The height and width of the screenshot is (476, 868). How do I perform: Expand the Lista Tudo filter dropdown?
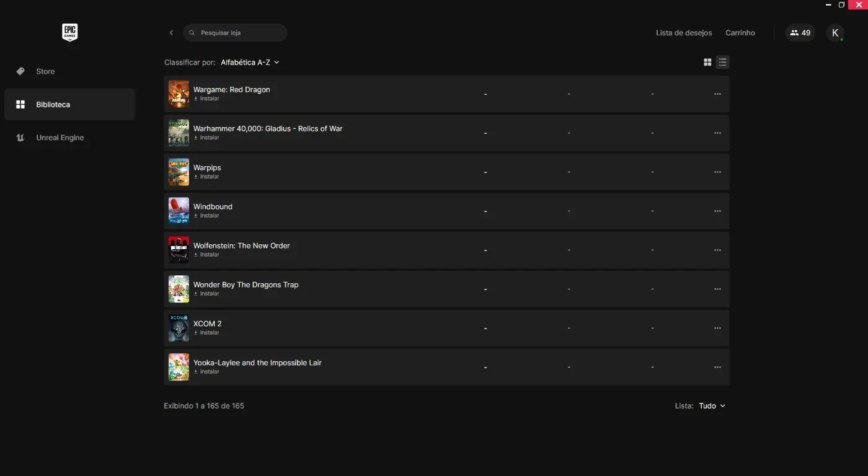(x=712, y=406)
